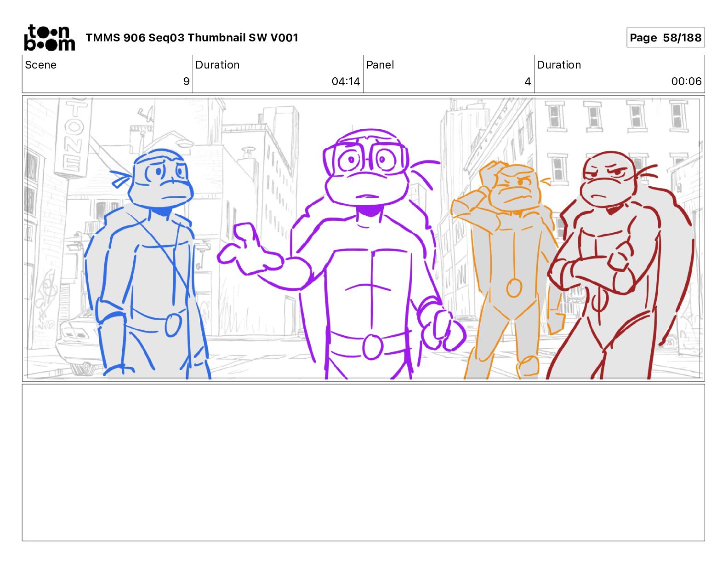This screenshot has width=728, height=563.
Task: Select the title 'TMMS 906 Seq03 Thumbnail SW V001'
Action: pos(192,38)
